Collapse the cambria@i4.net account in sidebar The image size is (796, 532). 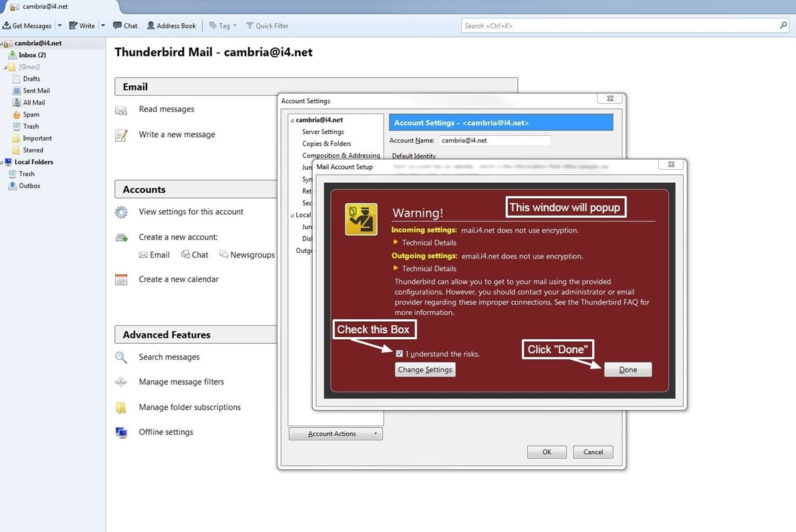pos(1,44)
